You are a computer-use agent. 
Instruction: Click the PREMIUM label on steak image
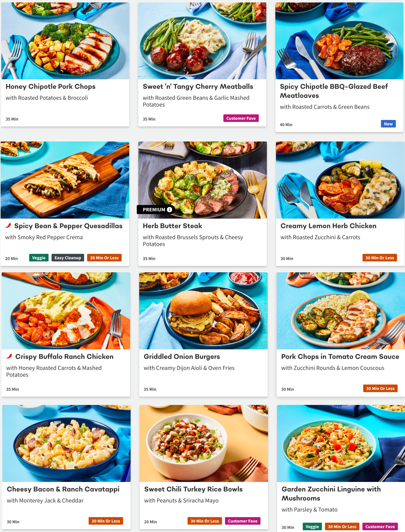154,210
